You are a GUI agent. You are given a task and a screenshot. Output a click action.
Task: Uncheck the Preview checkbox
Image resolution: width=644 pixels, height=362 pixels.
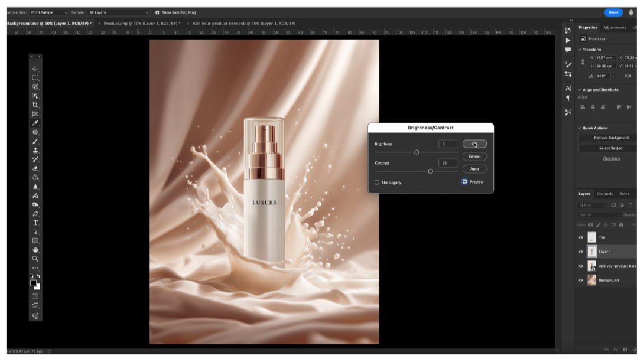click(464, 181)
